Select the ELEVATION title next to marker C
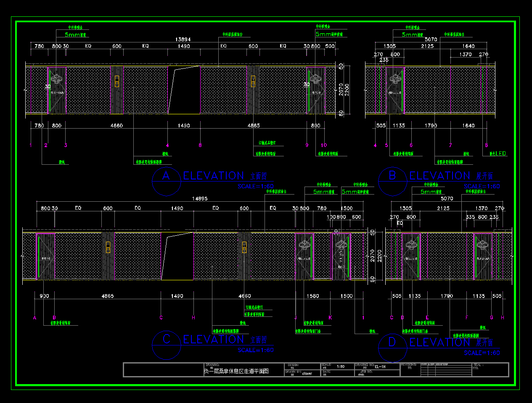This screenshot has height=403, width=532. [214, 339]
